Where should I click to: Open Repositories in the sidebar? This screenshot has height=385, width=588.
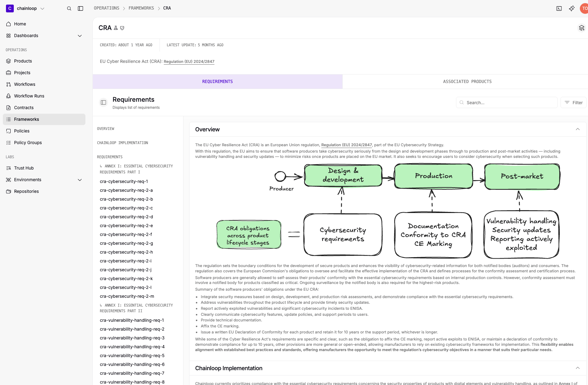pos(44,191)
